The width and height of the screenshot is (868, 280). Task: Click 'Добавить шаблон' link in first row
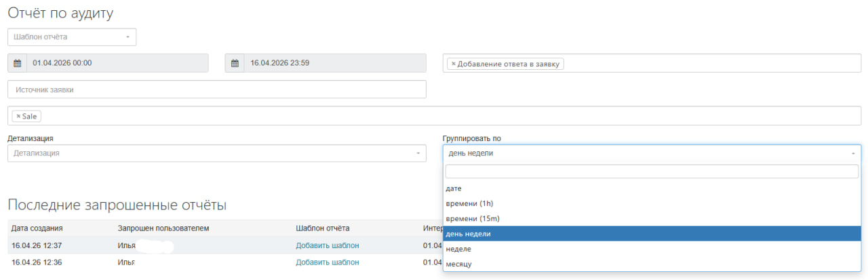tap(327, 245)
